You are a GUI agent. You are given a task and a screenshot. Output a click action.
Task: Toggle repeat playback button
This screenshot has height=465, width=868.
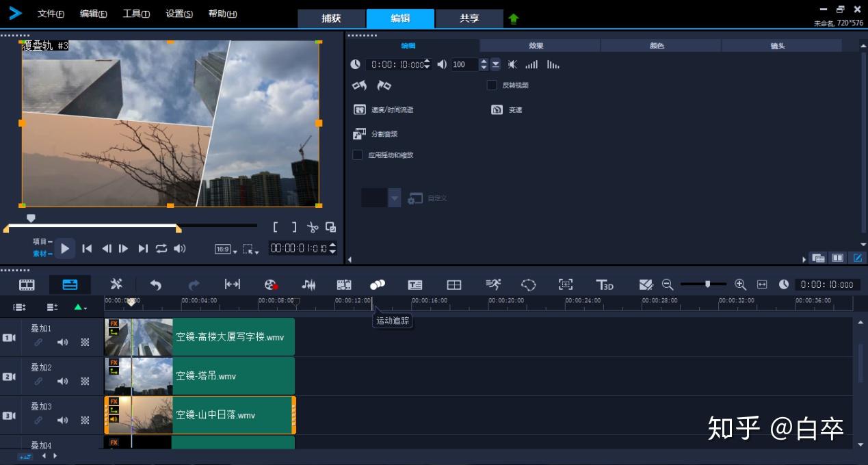pyautogui.click(x=161, y=248)
